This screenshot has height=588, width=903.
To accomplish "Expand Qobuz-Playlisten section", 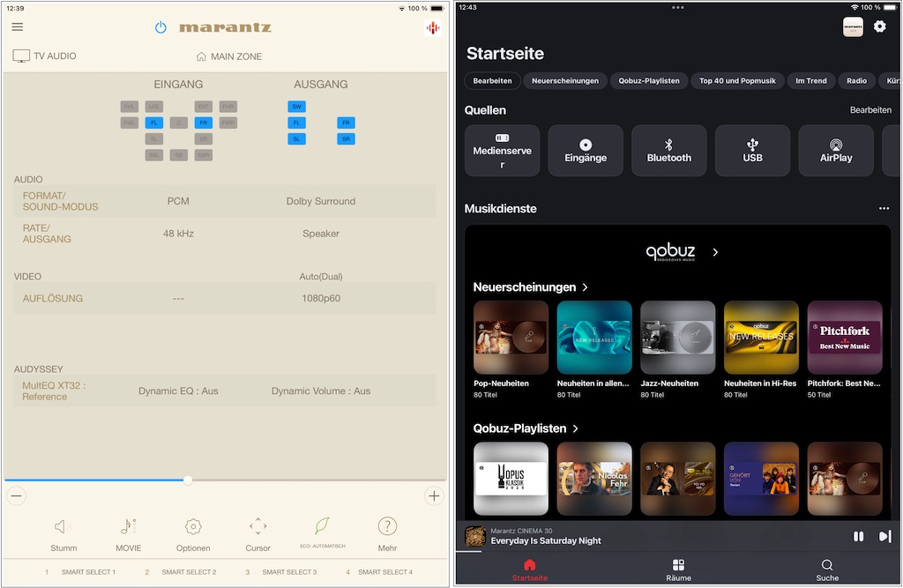I will click(575, 428).
